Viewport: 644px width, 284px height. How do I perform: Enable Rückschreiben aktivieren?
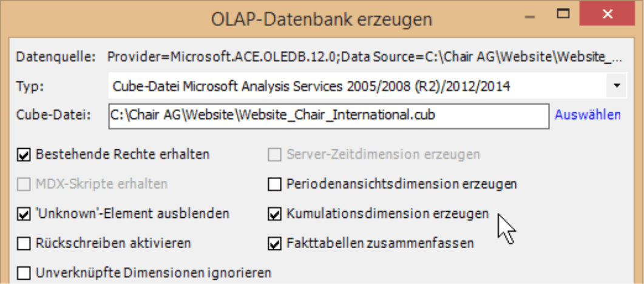tap(24, 243)
